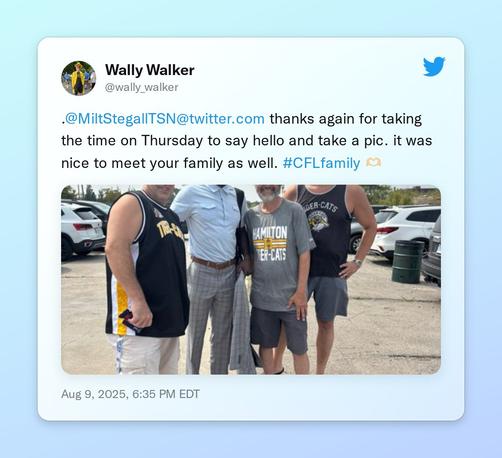Click the white SUV on photo's left
Viewport: 502px width, 458px height.
82,230
